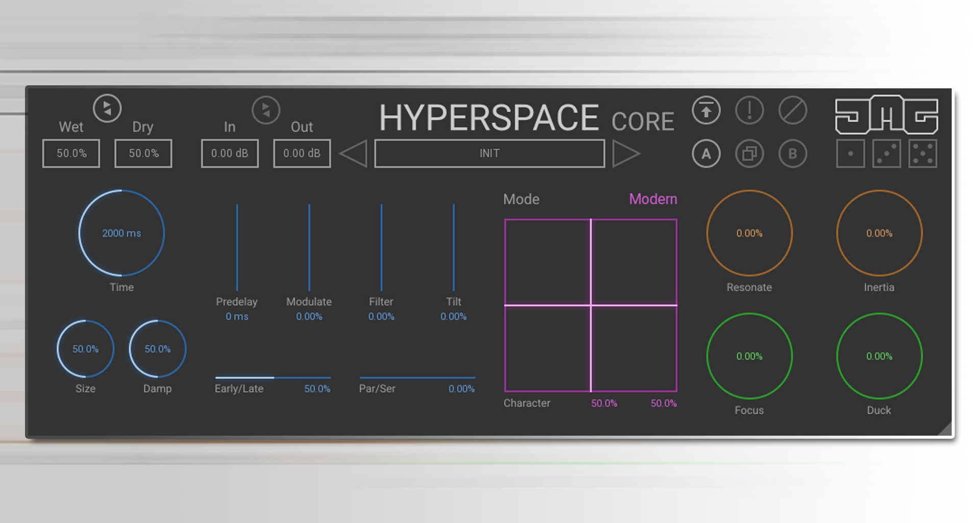Click the Early/Late 50.0% value
The height and width of the screenshot is (523, 980).
(317, 389)
